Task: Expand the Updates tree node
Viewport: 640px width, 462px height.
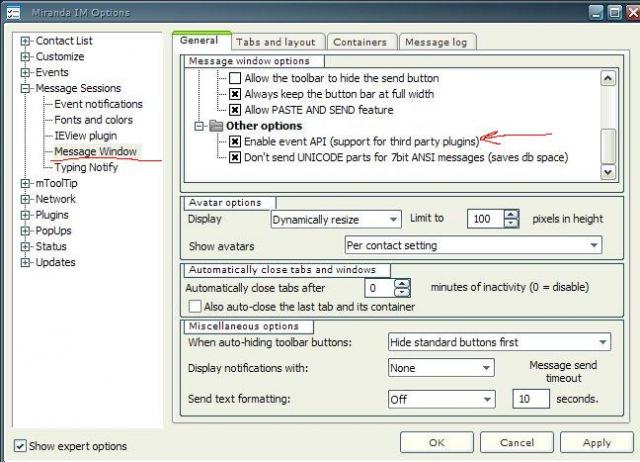Action: pos(25,262)
